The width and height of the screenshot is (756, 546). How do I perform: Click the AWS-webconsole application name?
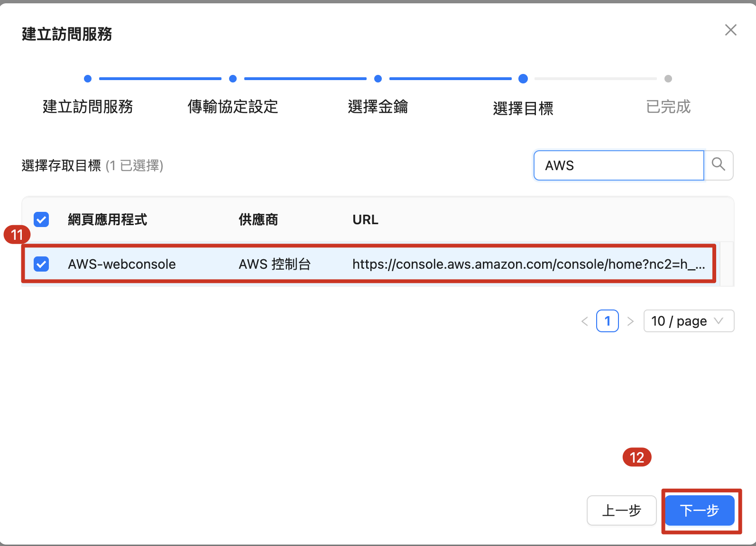(x=122, y=264)
